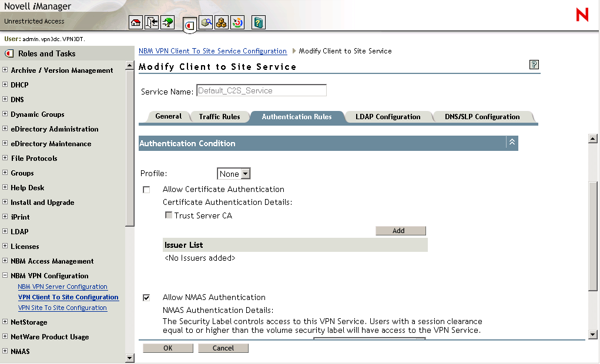Image resolution: width=600 pixels, height=364 pixels.
Task: Collapse the Authentication Condition section
Action: pyautogui.click(x=512, y=142)
